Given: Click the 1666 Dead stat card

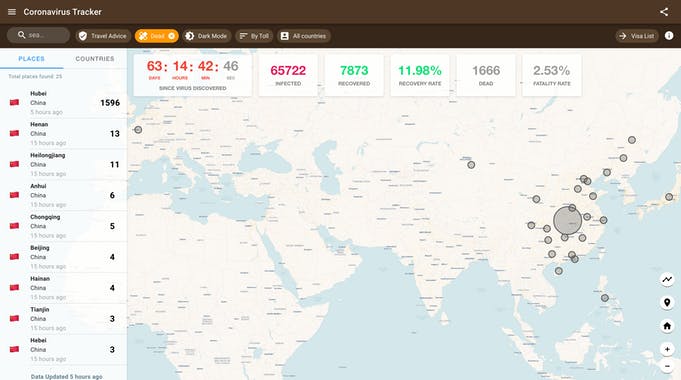Looking at the screenshot, I should (486, 75).
